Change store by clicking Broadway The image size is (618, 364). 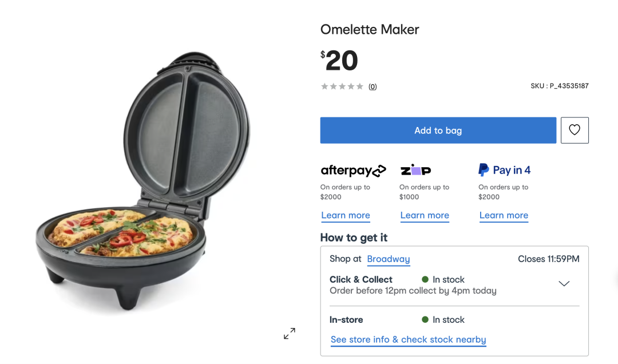pyautogui.click(x=388, y=259)
